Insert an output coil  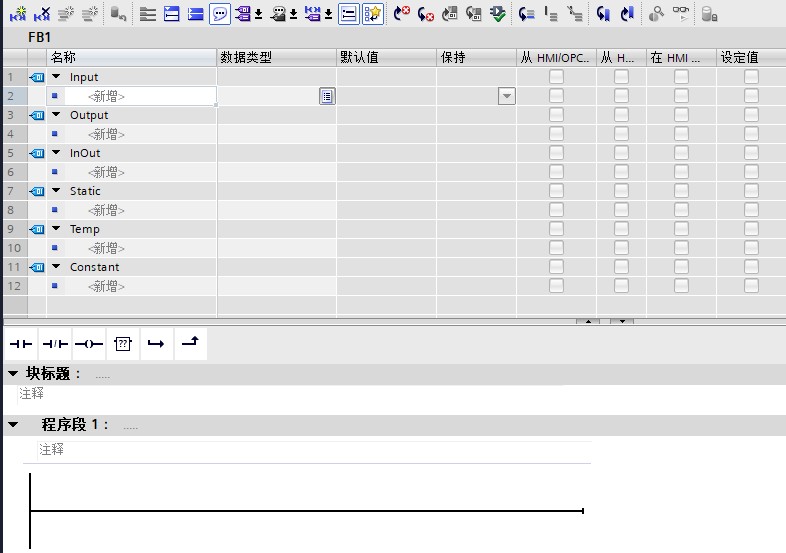(x=89, y=344)
